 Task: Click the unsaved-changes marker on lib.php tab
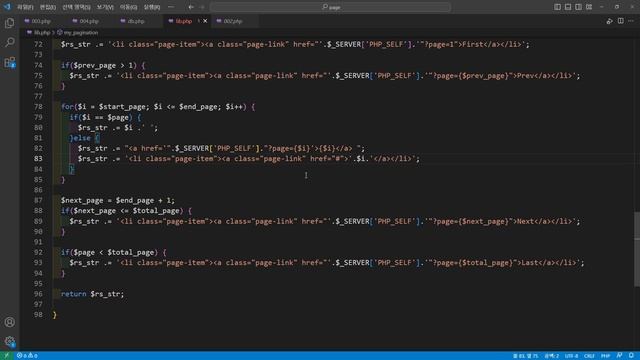point(198,21)
